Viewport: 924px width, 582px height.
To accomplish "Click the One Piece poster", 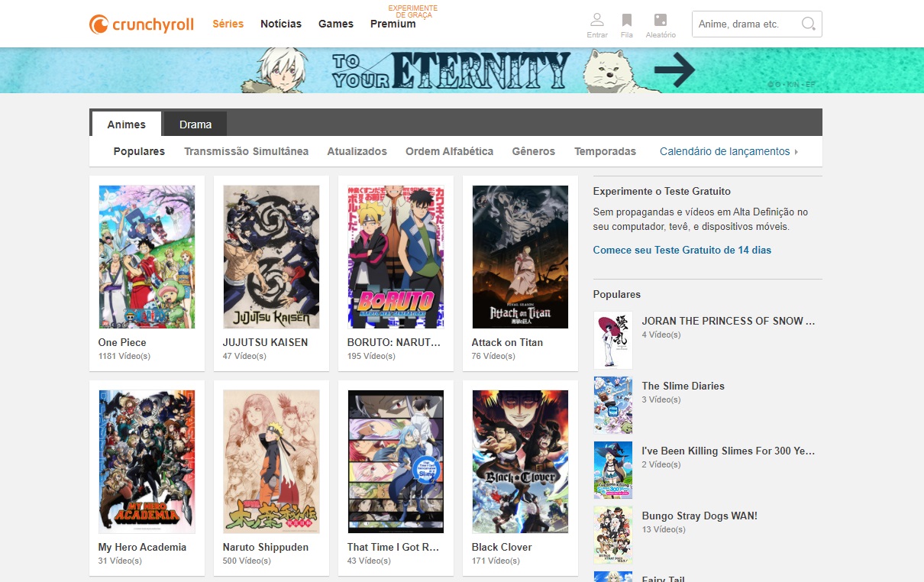I will (x=147, y=257).
